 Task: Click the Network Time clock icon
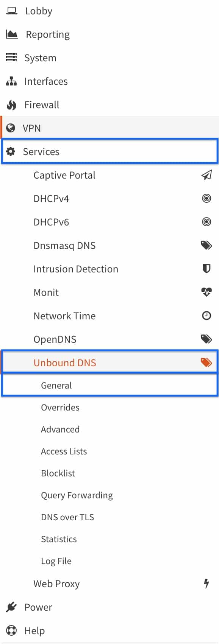click(x=206, y=316)
